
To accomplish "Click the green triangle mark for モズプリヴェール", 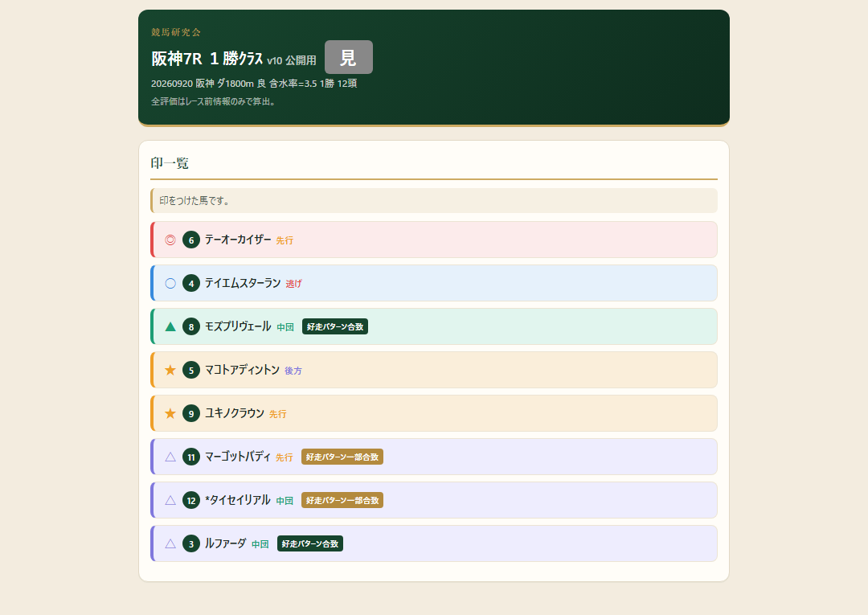I will click(x=170, y=326).
